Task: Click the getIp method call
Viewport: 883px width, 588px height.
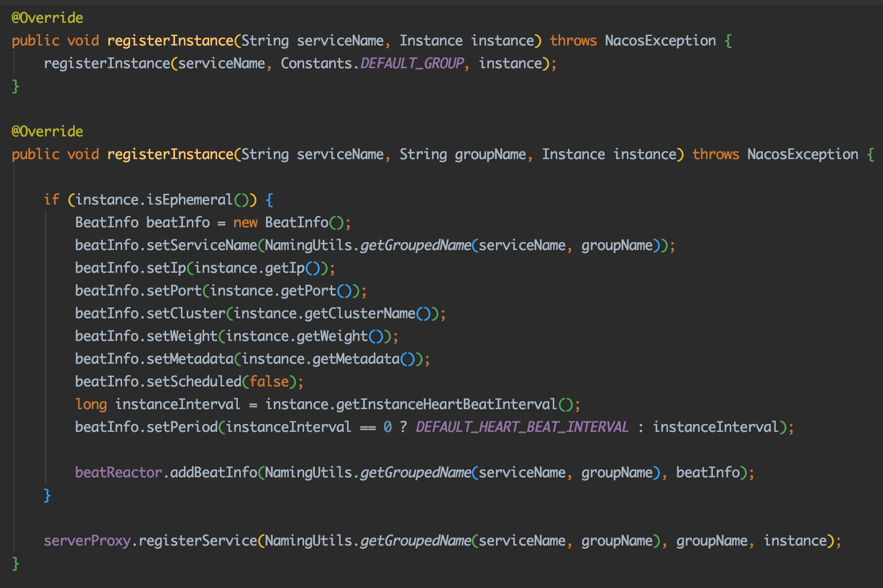Action: [x=285, y=268]
